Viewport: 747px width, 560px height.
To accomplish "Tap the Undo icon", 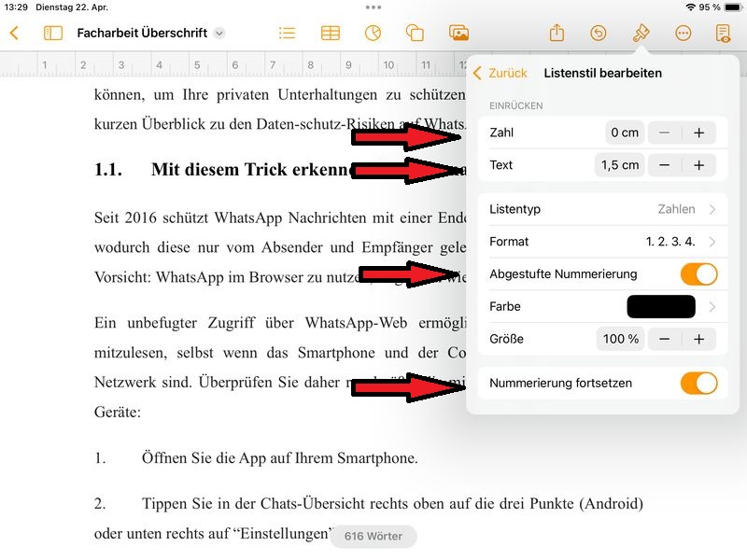I will (599, 33).
